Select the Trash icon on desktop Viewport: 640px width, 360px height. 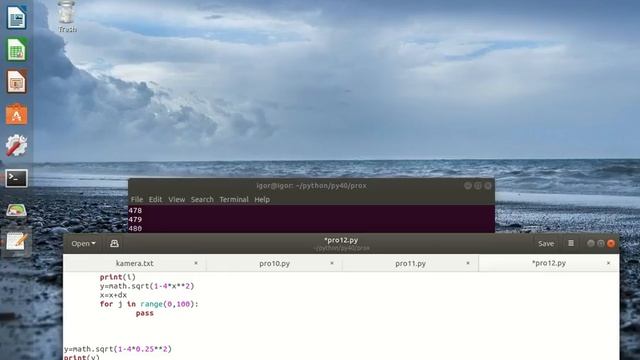coord(67,16)
